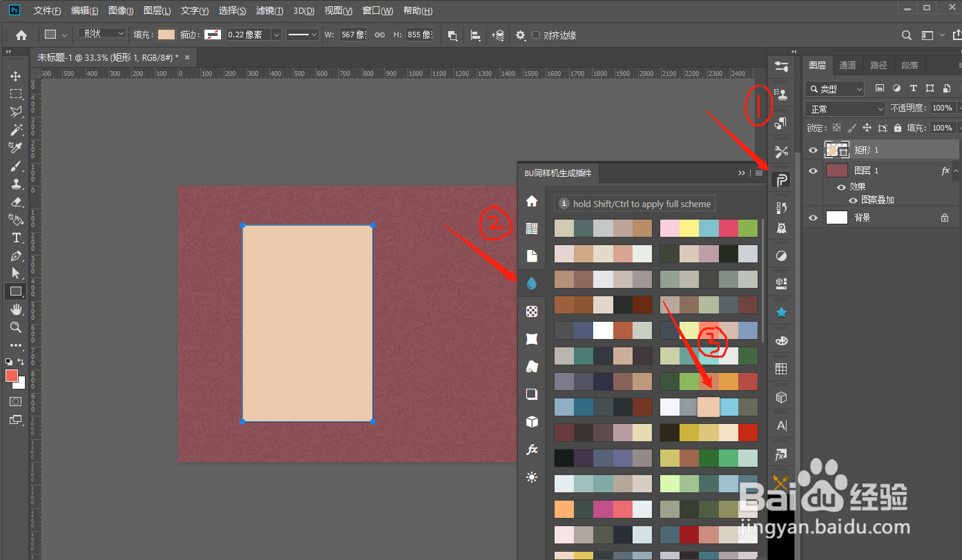Screen dimensions: 962x560
Task: Select the Rectangle shape tool
Action: pyautogui.click(x=15, y=291)
